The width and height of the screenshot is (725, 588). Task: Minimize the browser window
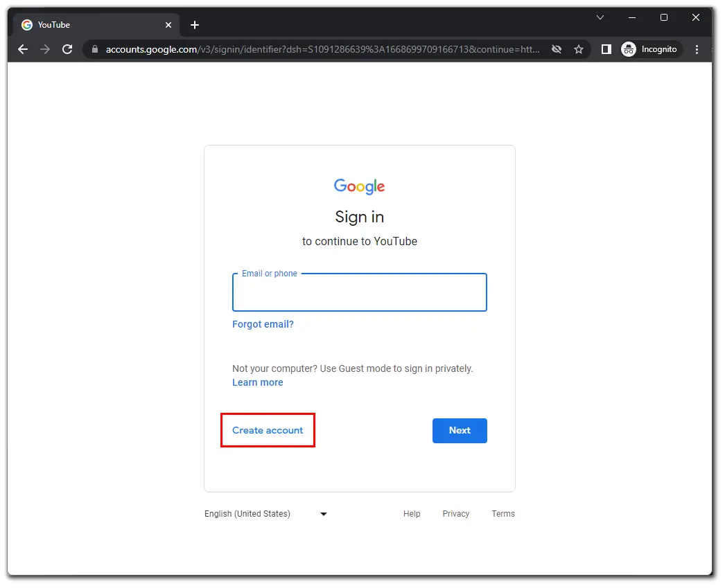coord(632,17)
